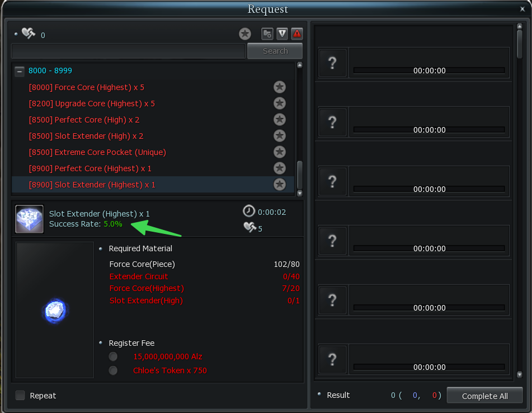The width and height of the screenshot is (532, 413).
Task: Click the Complete All button
Action: (484, 396)
